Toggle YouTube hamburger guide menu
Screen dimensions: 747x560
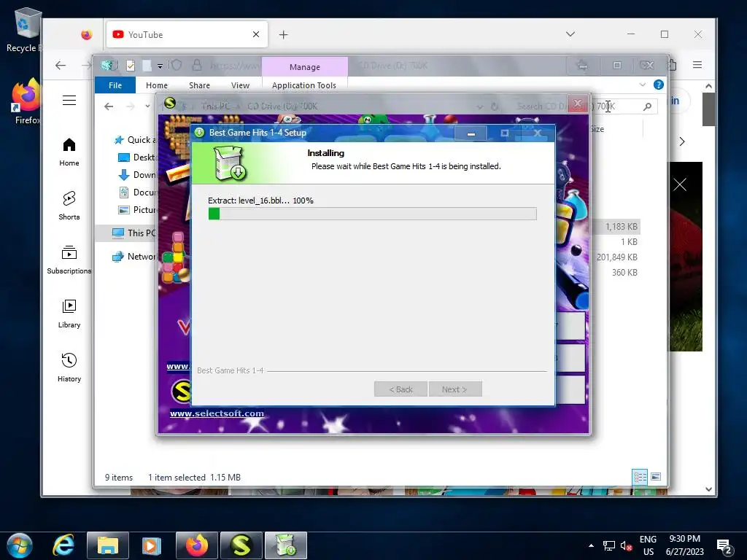click(69, 101)
